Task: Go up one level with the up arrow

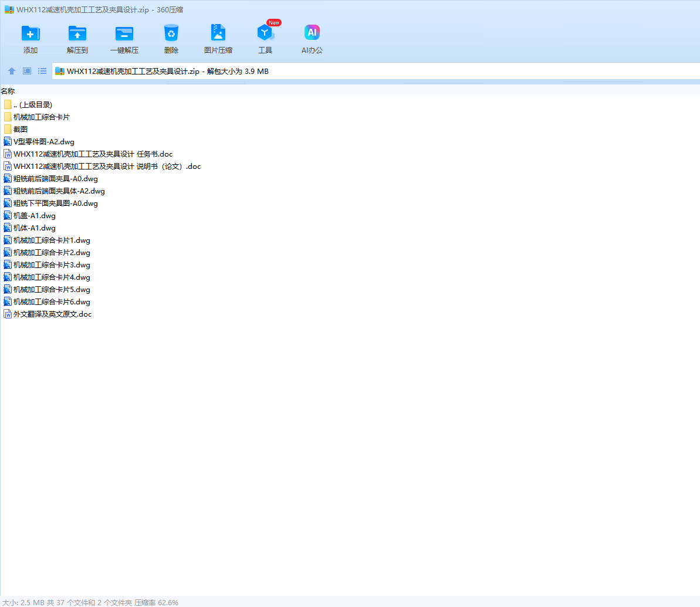Action: coord(12,71)
